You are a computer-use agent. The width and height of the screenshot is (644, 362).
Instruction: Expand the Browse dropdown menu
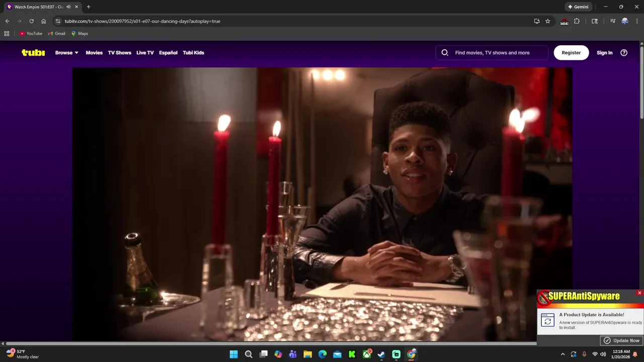coord(66,53)
